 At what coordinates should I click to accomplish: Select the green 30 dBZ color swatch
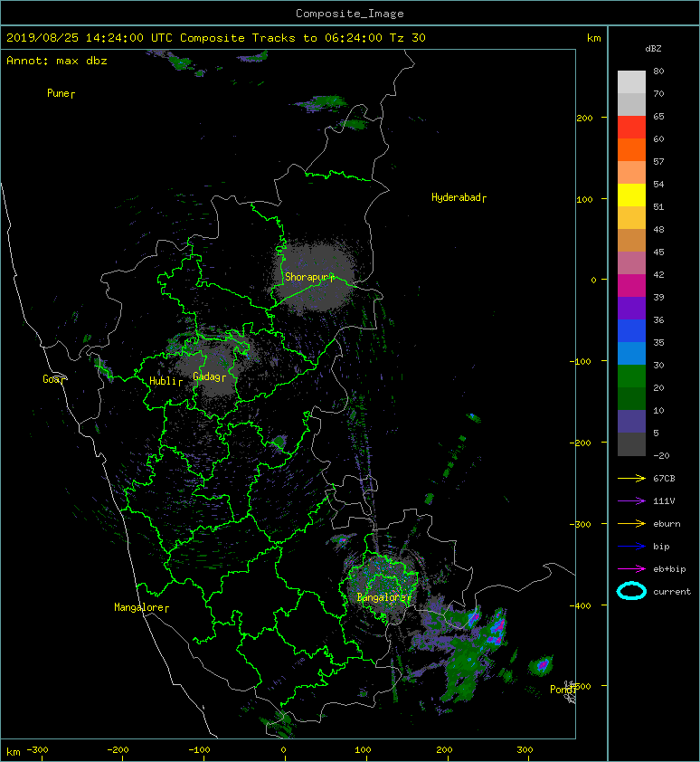point(631,376)
